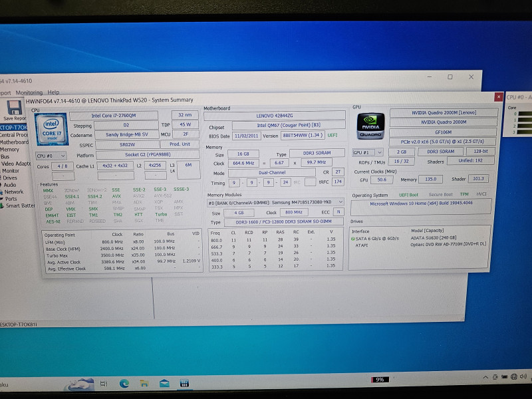Click the CPU #0 active clock window
Screen dimensions: 532x399
(x=518, y=114)
